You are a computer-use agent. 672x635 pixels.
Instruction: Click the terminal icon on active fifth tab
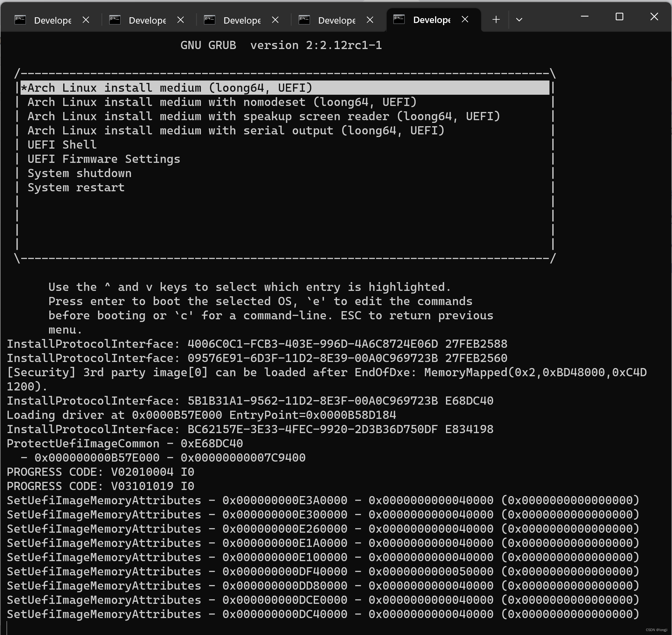pos(399,20)
